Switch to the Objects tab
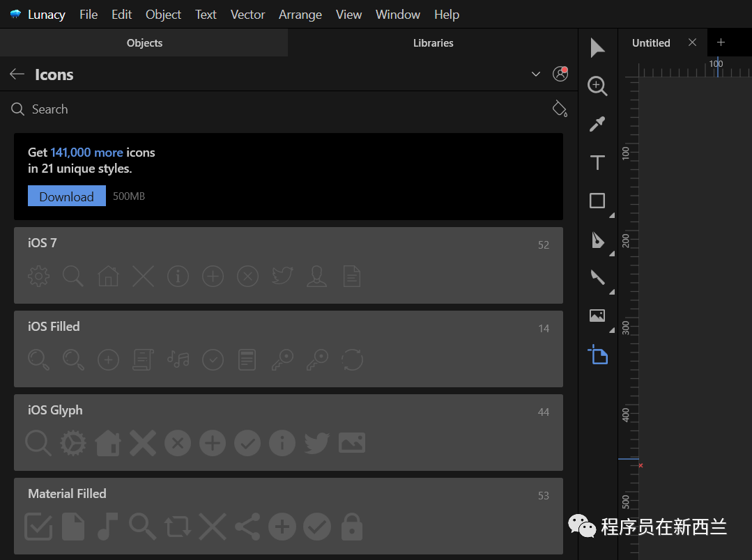This screenshot has width=752, height=560. pos(144,42)
